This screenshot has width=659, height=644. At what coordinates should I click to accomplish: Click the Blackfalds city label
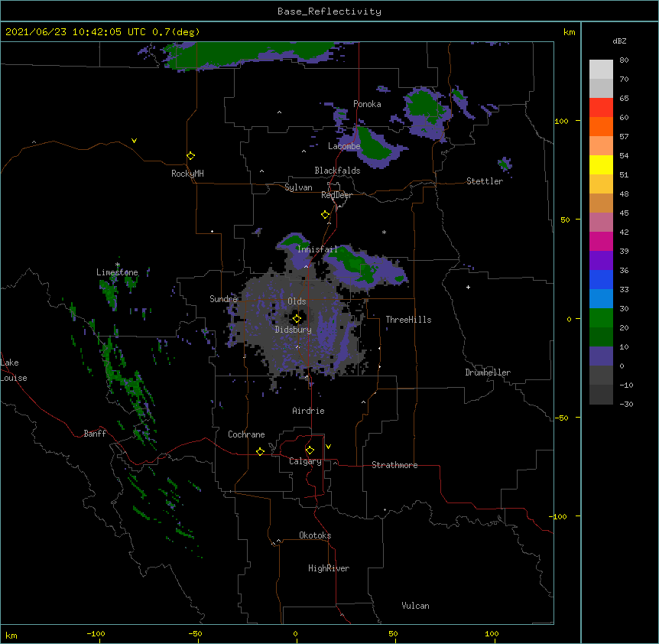tap(337, 171)
